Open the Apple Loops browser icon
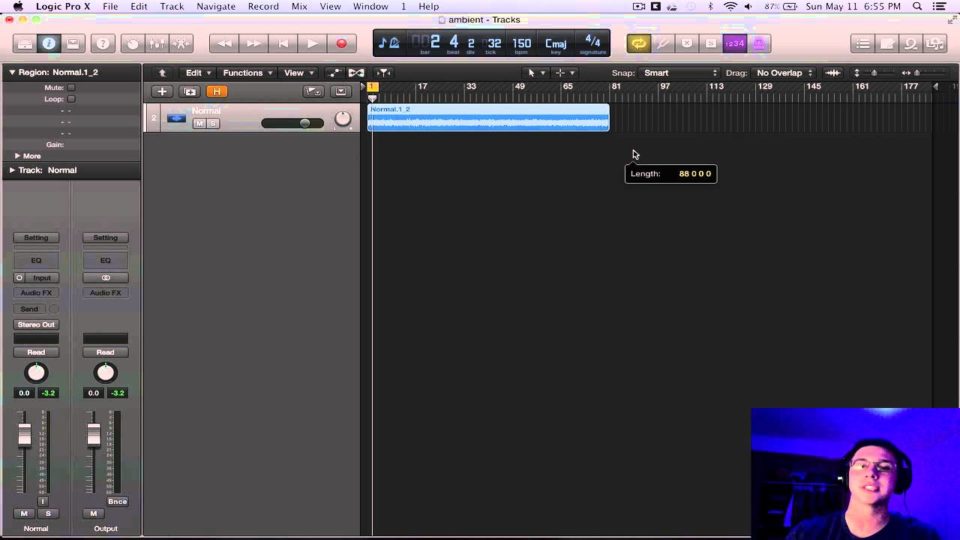The height and width of the screenshot is (540, 960). click(911, 43)
